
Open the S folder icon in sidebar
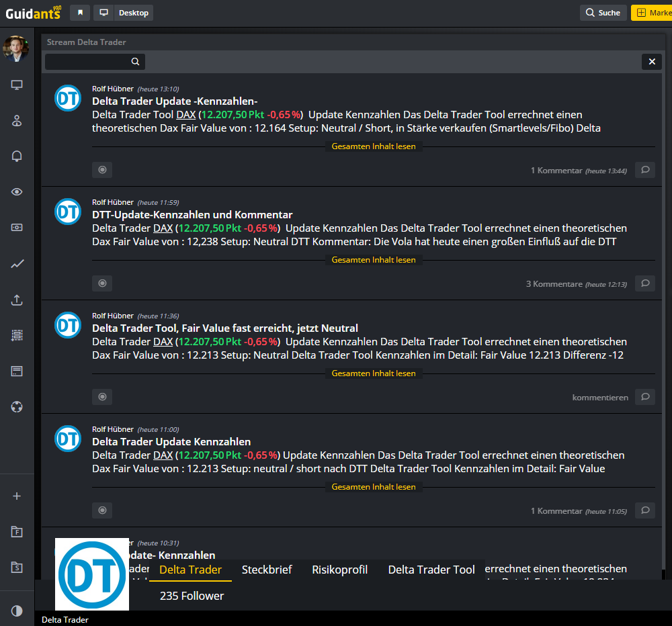17,568
